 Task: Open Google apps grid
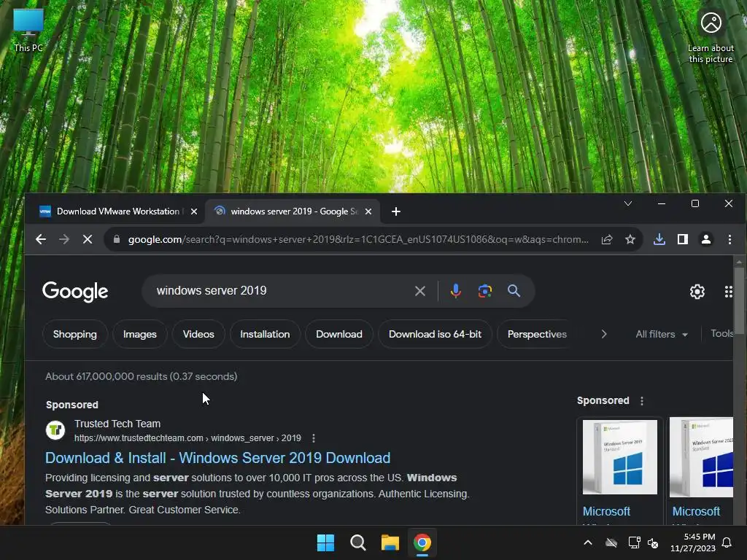728,292
